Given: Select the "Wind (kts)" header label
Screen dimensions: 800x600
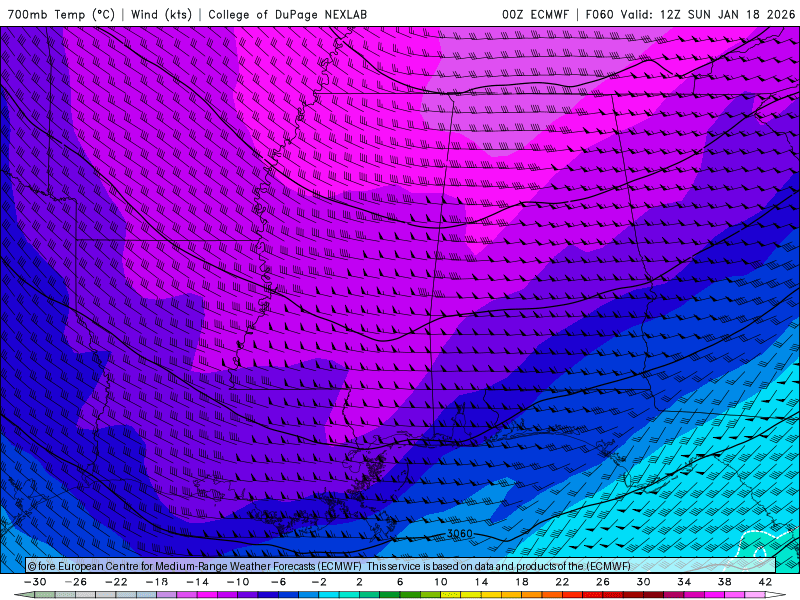Looking at the screenshot, I should pyautogui.click(x=161, y=14).
